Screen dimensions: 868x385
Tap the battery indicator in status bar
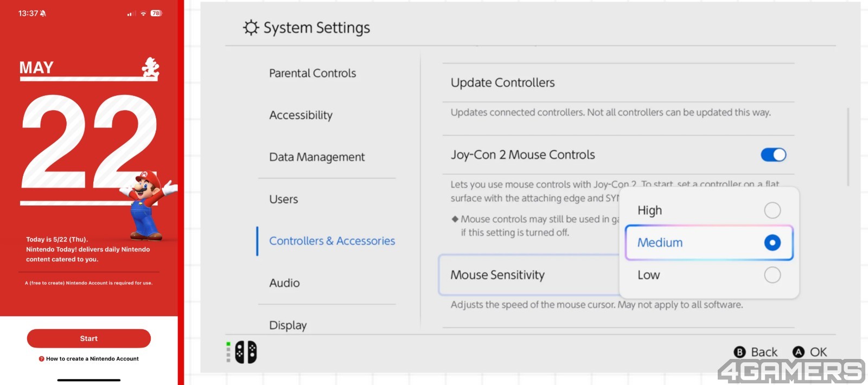click(x=156, y=13)
